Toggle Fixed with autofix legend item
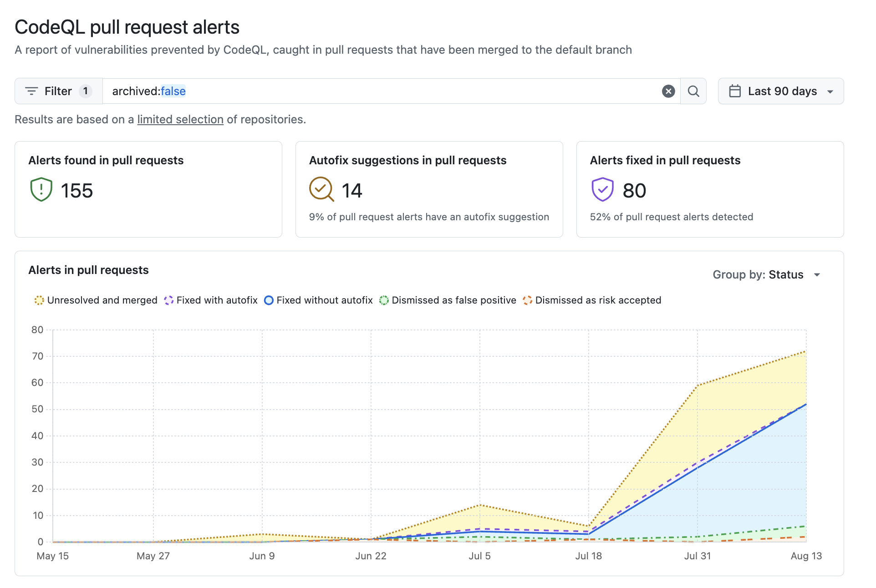The height and width of the screenshot is (588, 876). (x=211, y=300)
